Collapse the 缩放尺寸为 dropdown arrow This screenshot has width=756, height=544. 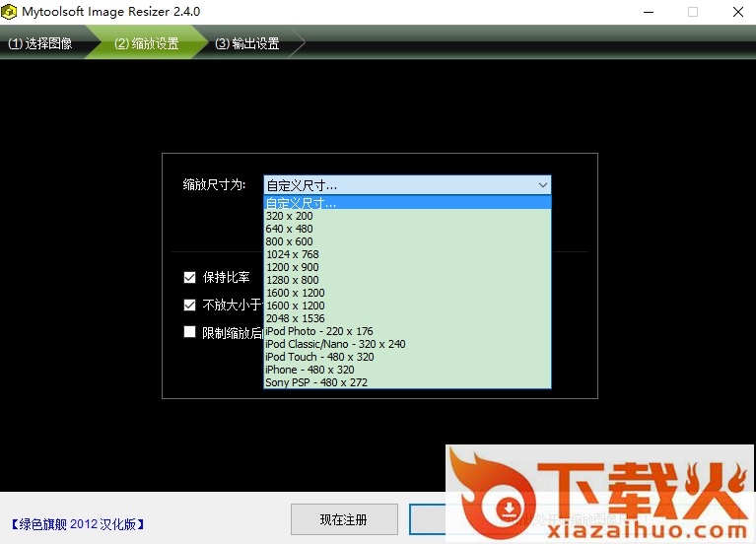tap(542, 185)
